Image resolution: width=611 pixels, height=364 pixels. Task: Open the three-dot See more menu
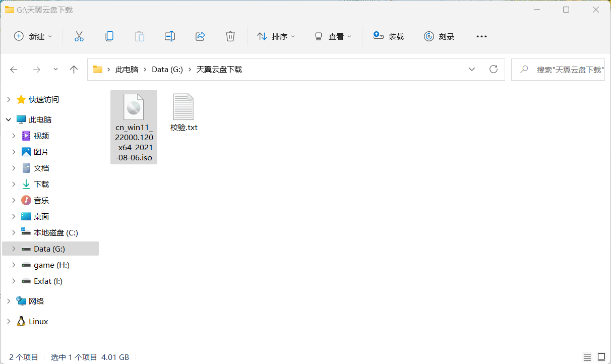[482, 36]
